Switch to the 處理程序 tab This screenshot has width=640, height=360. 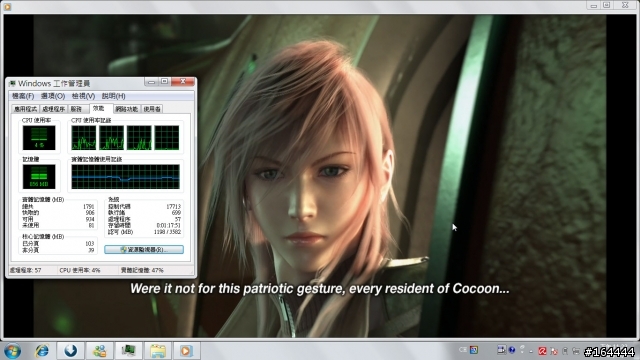53,109
